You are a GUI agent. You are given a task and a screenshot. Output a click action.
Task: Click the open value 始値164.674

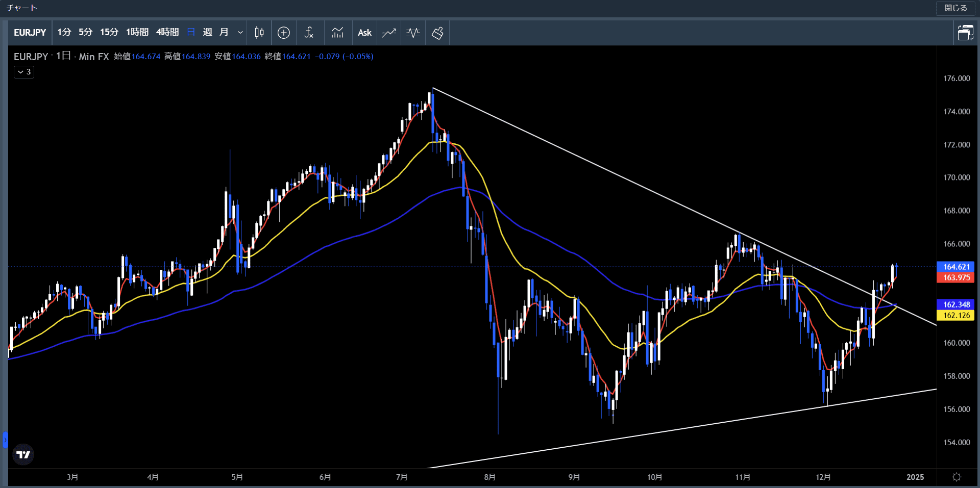click(x=137, y=57)
